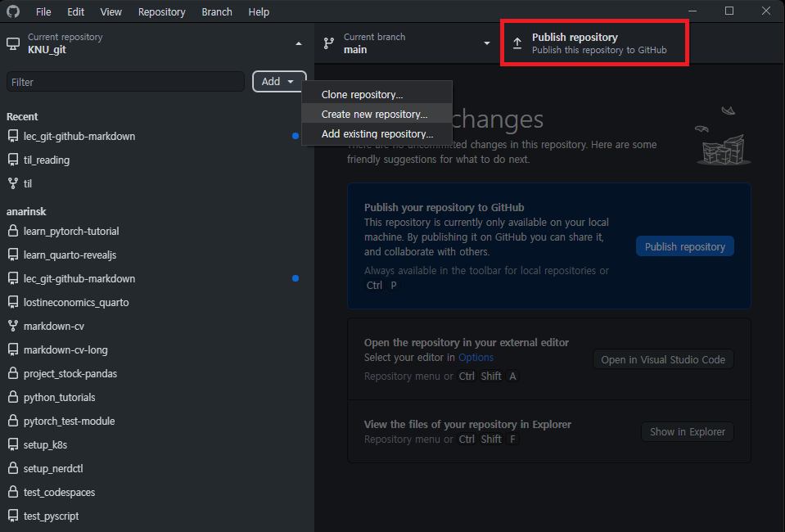
Task: Select python_tutorials repository name
Action: click(x=59, y=398)
